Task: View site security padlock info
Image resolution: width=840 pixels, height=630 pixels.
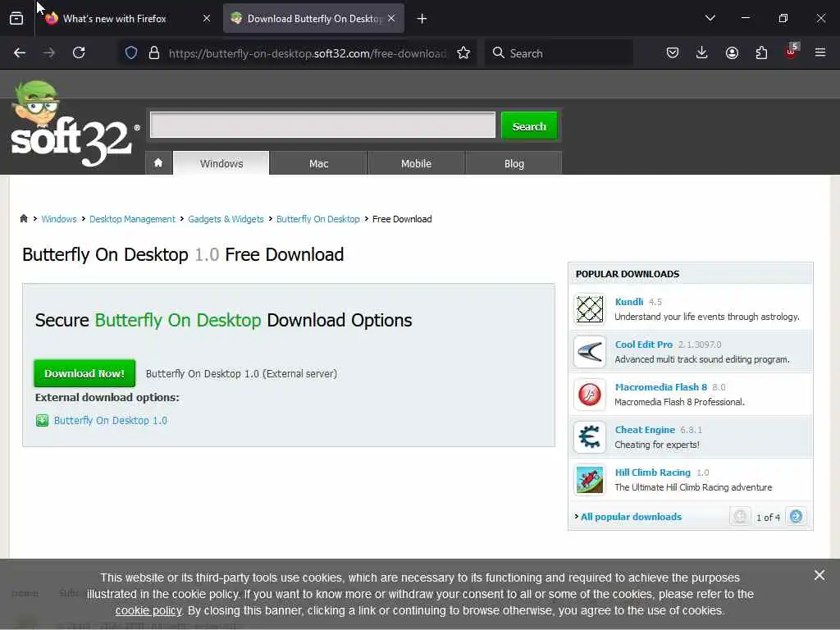Action: point(154,53)
